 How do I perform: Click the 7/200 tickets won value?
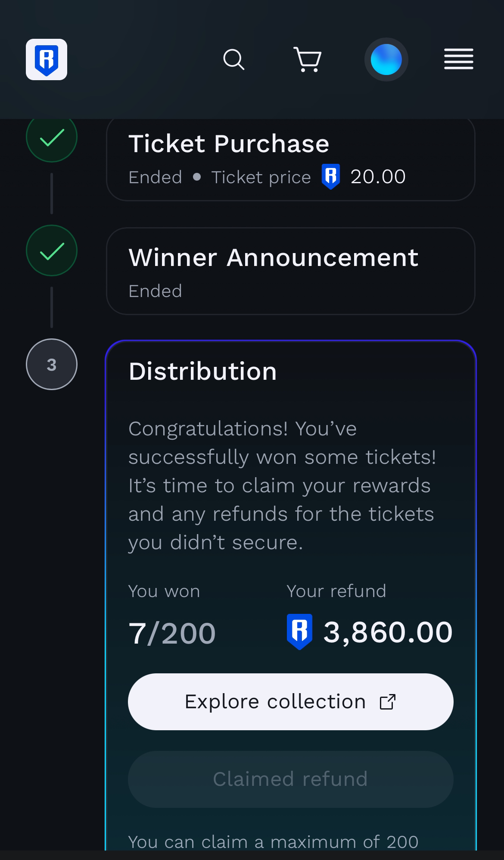click(x=172, y=634)
